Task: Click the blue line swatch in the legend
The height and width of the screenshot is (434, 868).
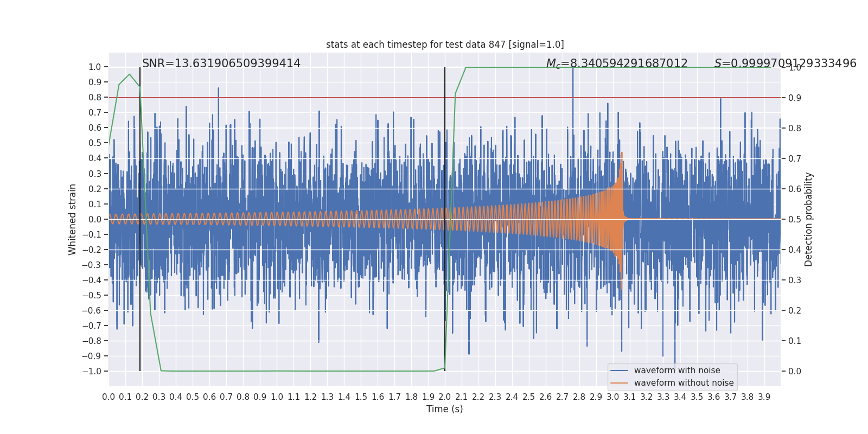Action: 619,371
